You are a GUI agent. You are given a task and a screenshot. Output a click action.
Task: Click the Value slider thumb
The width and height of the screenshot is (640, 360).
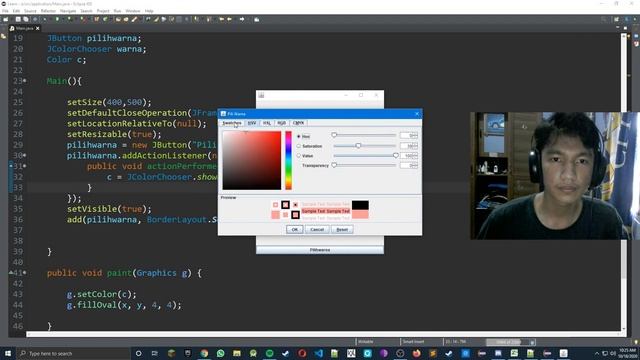pos(396,156)
